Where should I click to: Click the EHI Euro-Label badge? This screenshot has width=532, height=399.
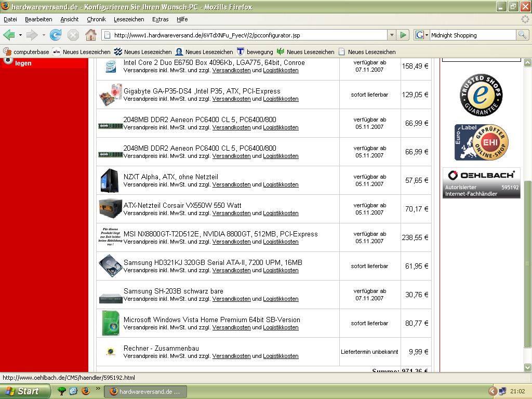(x=481, y=142)
